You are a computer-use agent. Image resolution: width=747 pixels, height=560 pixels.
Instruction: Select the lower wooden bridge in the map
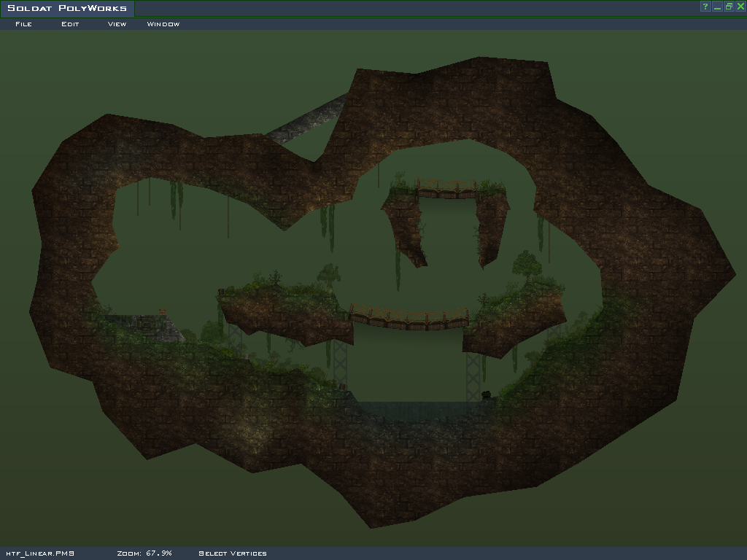coord(409,318)
